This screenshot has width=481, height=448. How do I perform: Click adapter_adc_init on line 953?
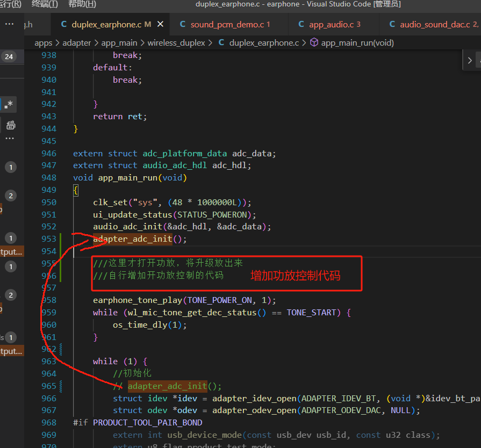click(x=133, y=239)
